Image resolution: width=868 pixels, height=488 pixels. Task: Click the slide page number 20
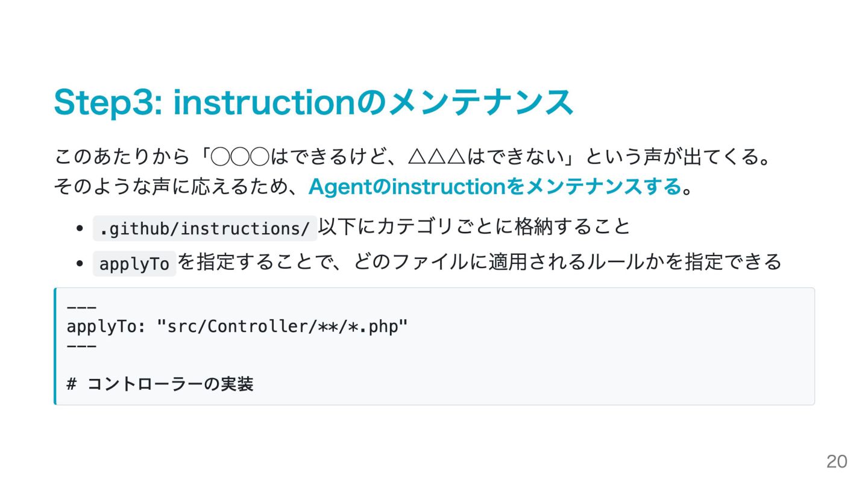click(836, 461)
